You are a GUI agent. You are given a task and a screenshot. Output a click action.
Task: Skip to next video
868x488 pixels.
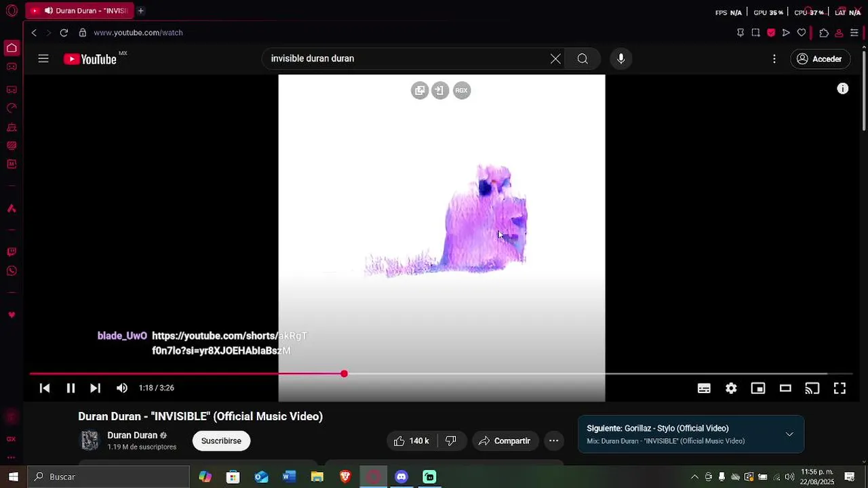tap(96, 388)
